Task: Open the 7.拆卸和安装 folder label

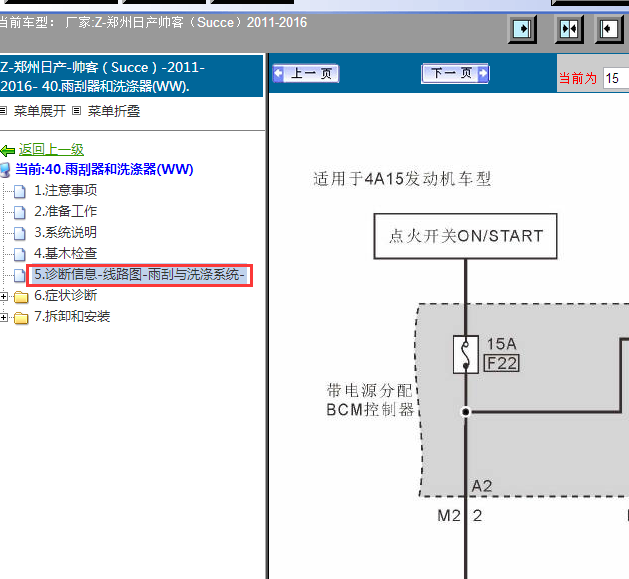Action: click(x=72, y=316)
